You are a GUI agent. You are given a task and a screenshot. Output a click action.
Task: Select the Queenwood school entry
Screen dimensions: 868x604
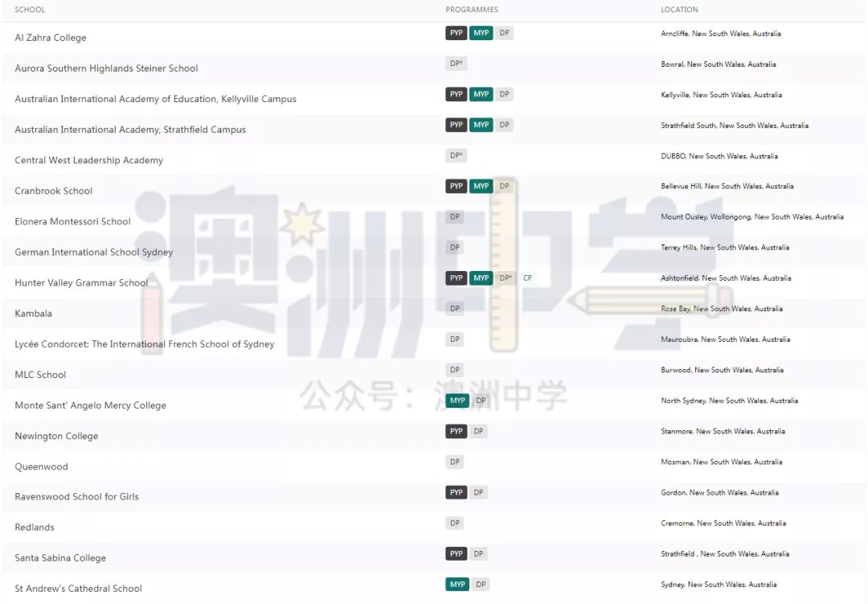click(x=42, y=466)
